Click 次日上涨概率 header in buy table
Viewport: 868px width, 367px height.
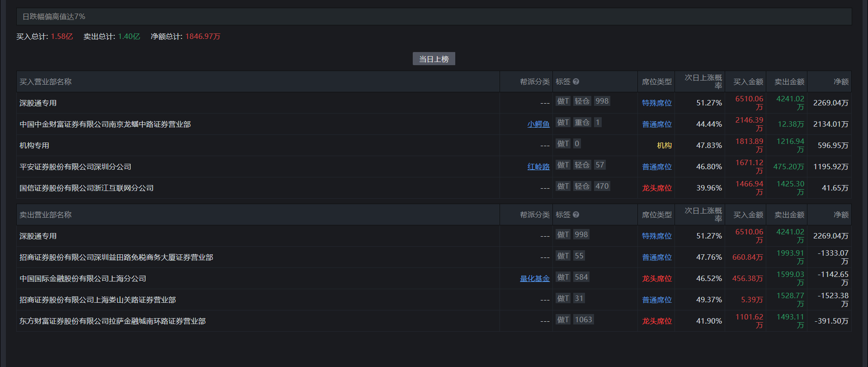(703, 81)
